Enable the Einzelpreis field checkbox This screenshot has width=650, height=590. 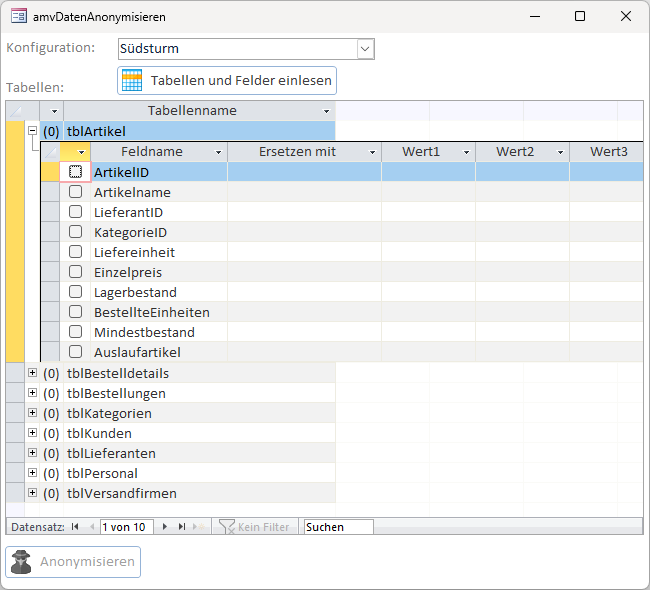75,272
